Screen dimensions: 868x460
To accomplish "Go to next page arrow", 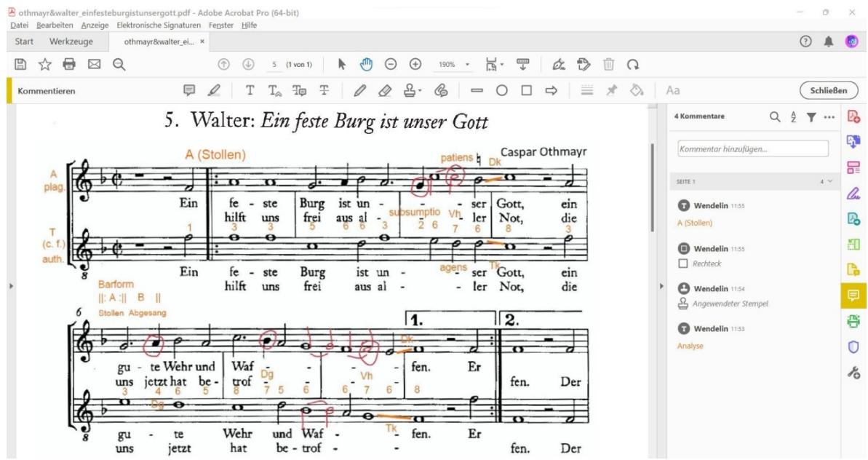I will tap(249, 64).
